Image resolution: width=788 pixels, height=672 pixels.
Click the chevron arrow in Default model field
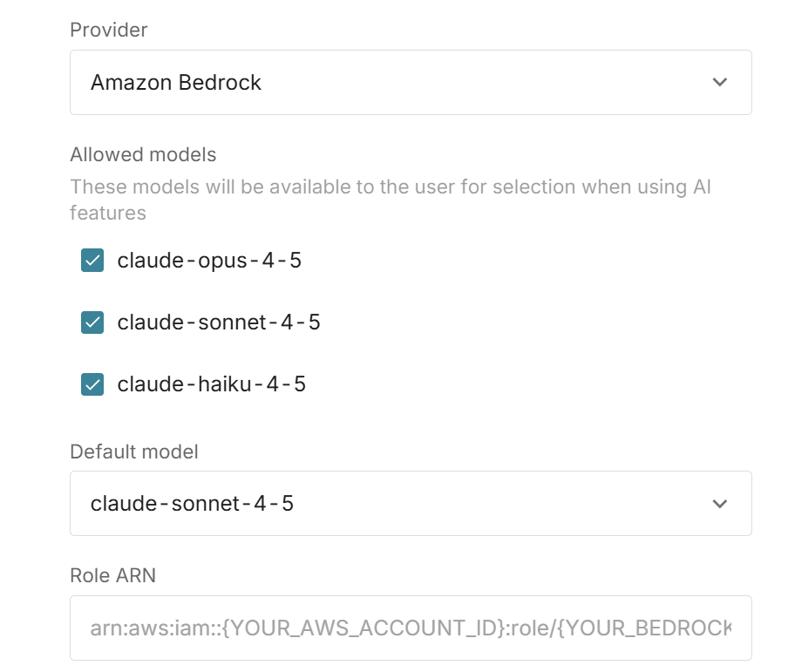[x=719, y=504]
